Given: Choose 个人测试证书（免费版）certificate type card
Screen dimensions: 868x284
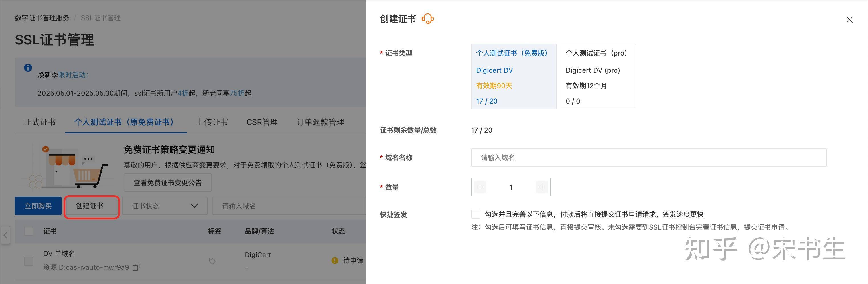Looking at the screenshot, I should [x=514, y=76].
